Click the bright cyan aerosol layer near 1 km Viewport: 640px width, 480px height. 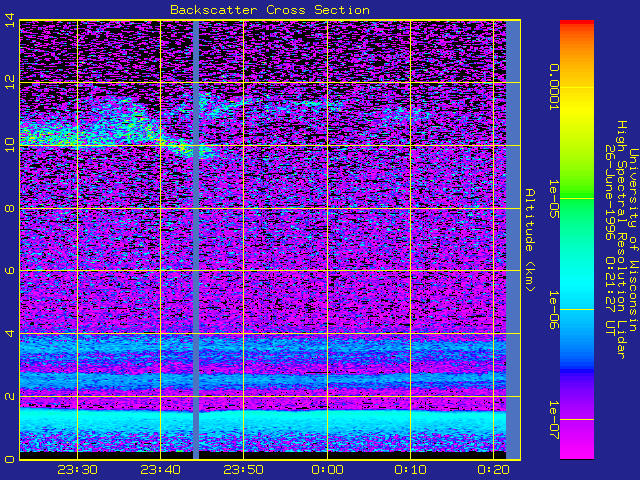coord(263,420)
